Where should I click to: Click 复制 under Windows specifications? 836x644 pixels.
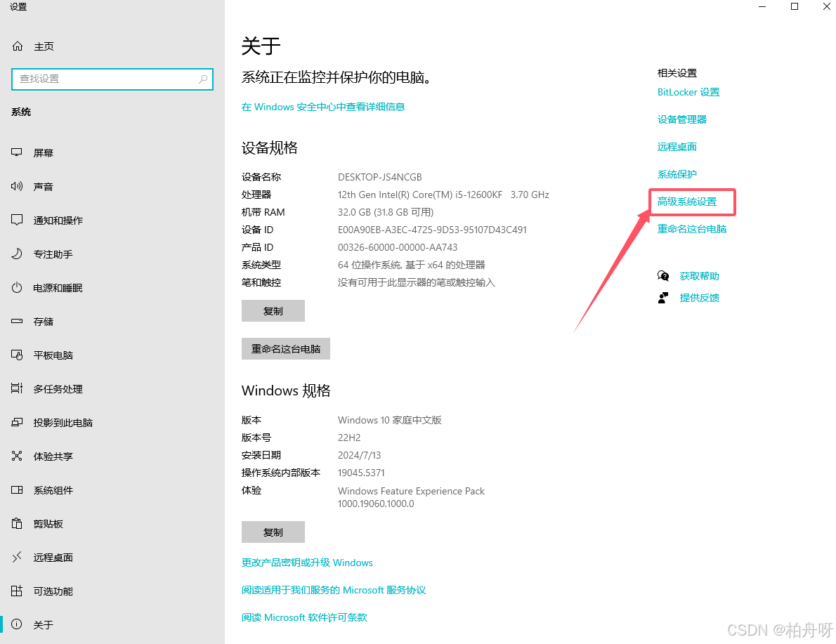(273, 532)
